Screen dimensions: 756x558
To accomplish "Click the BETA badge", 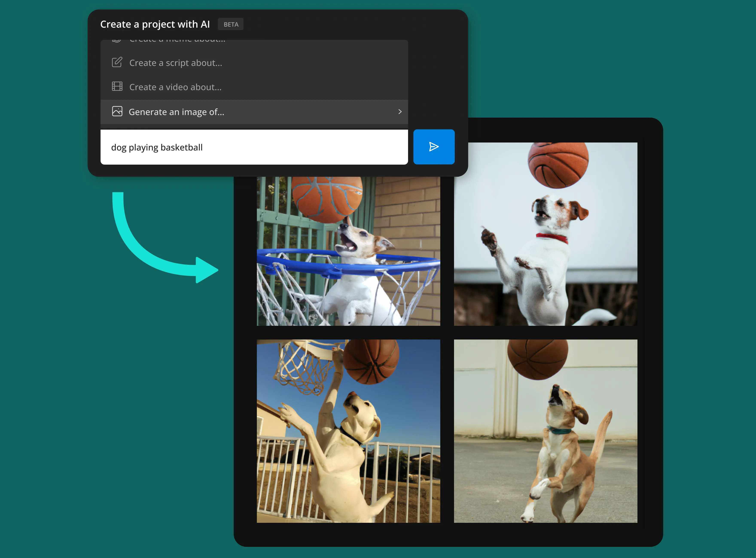I will [x=230, y=24].
